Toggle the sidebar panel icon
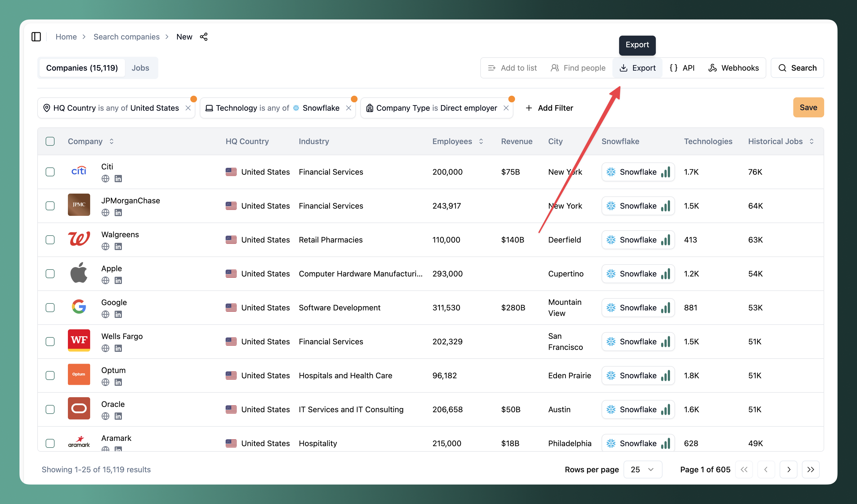Viewport: 857px width, 504px height. point(36,37)
